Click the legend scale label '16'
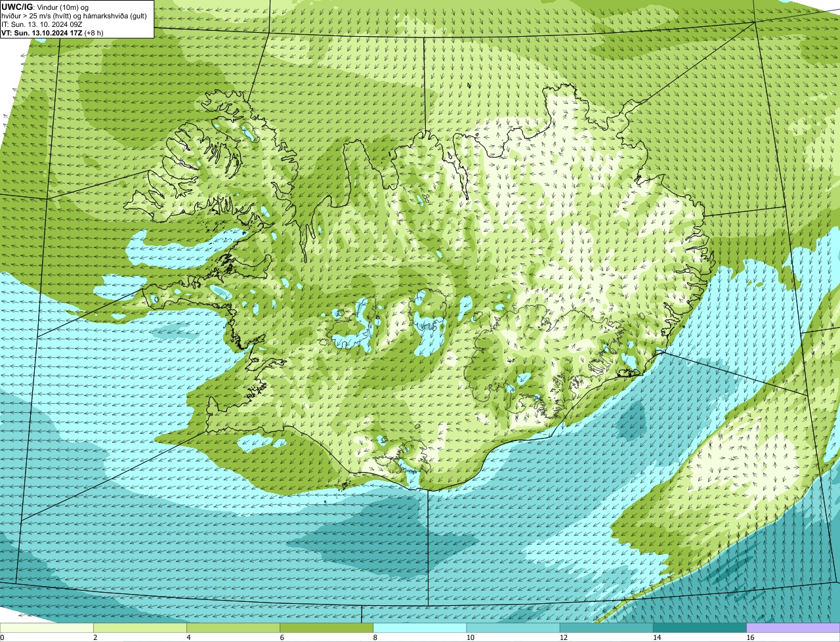 tap(750, 637)
